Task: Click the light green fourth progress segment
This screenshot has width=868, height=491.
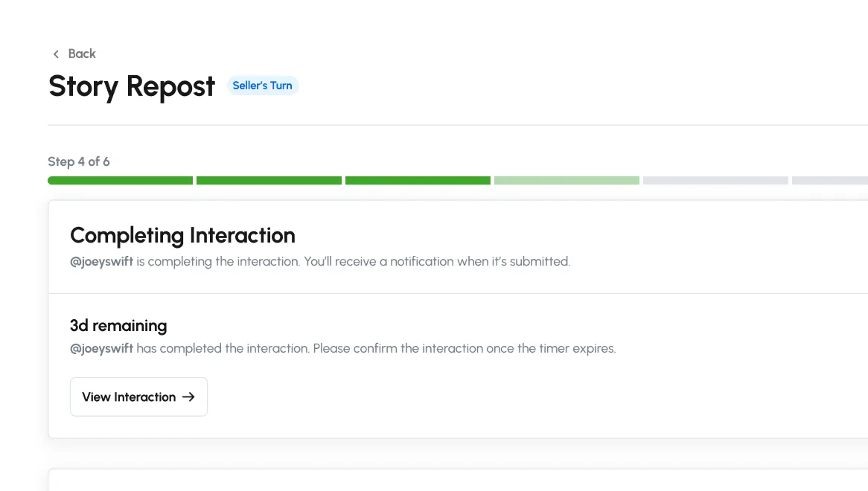Action: (x=567, y=181)
